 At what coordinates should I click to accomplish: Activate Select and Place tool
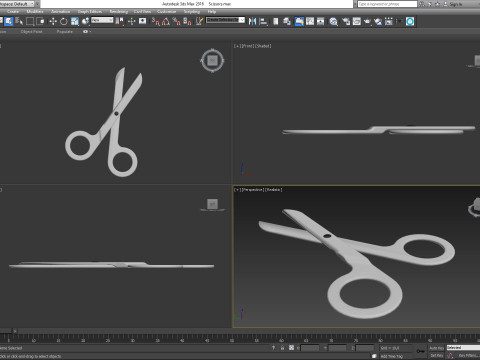85,22
